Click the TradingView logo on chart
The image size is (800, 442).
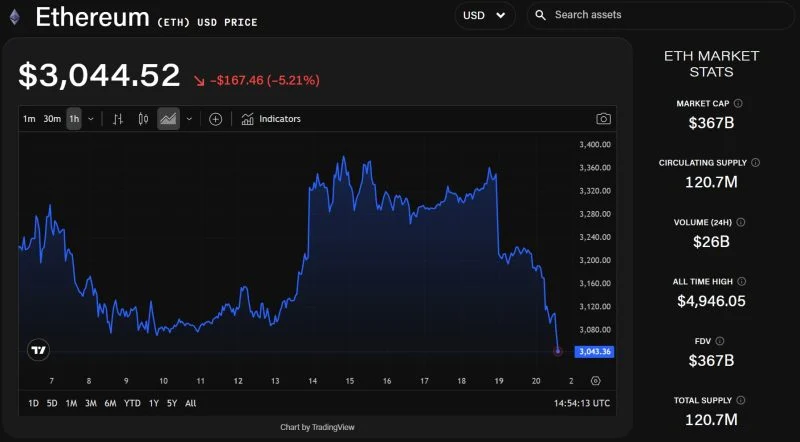(39, 350)
